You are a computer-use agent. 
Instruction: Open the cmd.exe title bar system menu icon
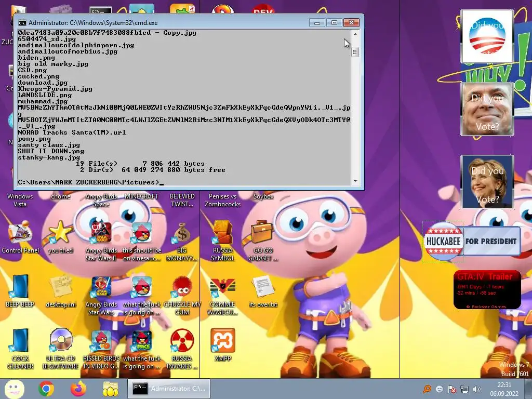(22, 23)
